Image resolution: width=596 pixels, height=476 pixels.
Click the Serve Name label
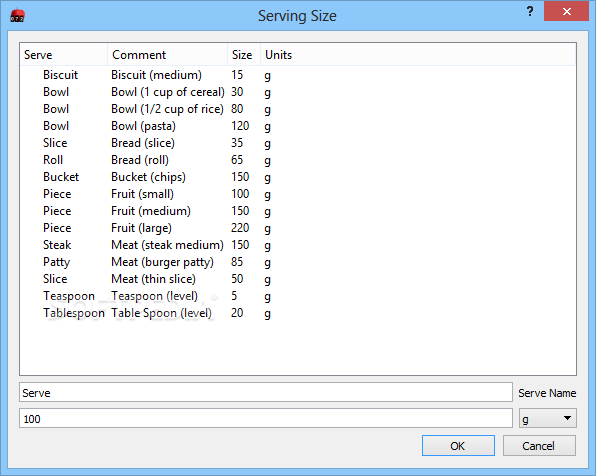coord(547,393)
